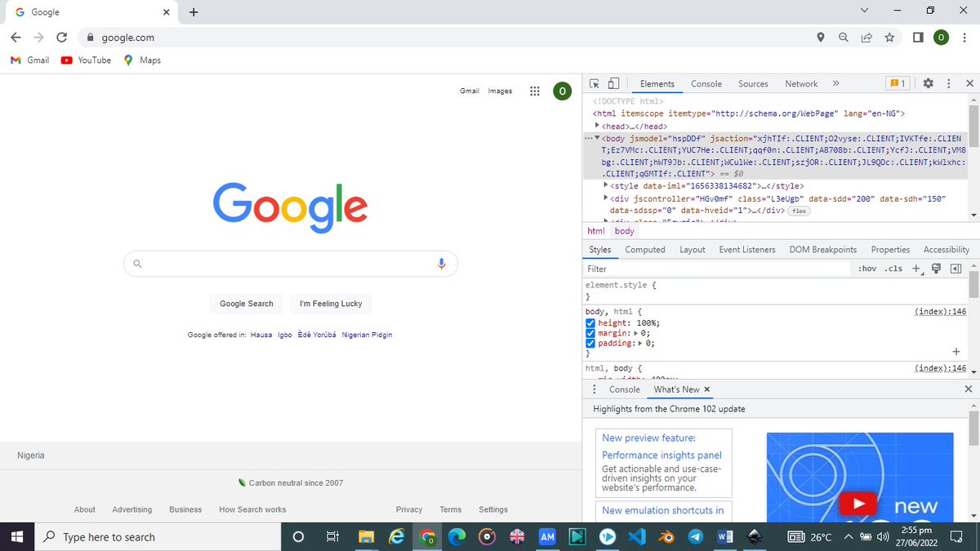Open the DevTools three-dot customize menu
Image resolution: width=980 pixels, height=551 pixels.
(948, 83)
